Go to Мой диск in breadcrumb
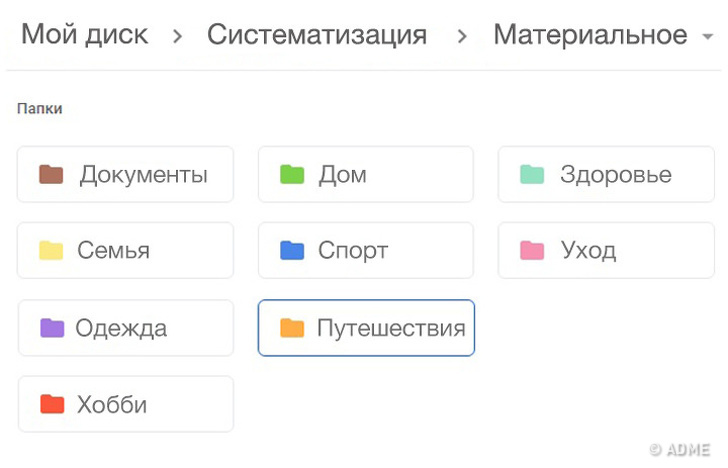Viewport: 728px width, 468px height. coord(84,35)
